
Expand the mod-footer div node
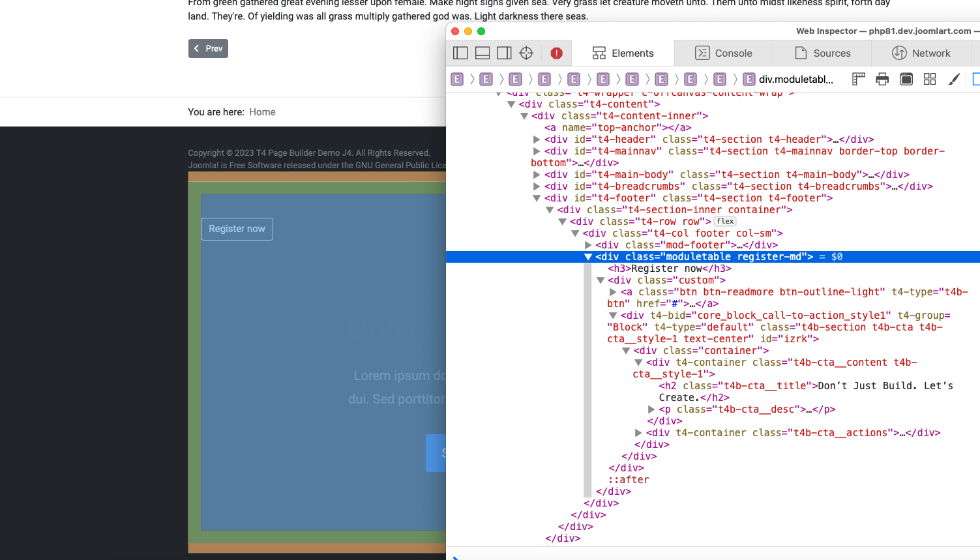click(588, 245)
